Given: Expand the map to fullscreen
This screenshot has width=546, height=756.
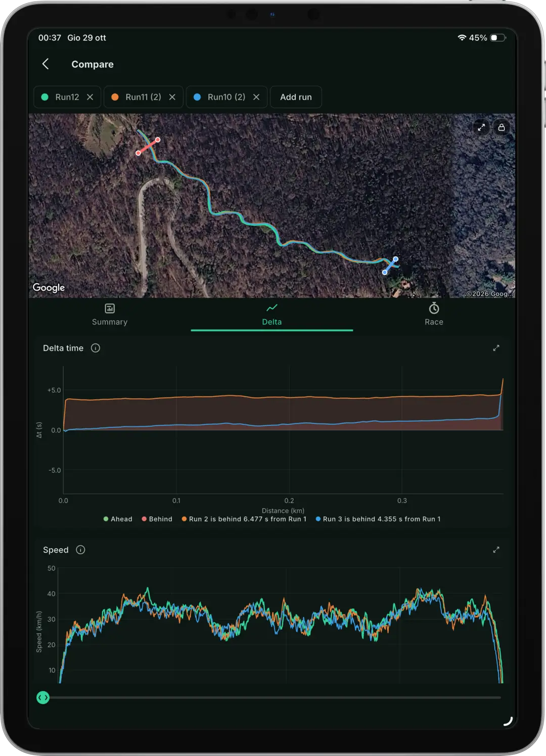Looking at the screenshot, I should click(481, 127).
